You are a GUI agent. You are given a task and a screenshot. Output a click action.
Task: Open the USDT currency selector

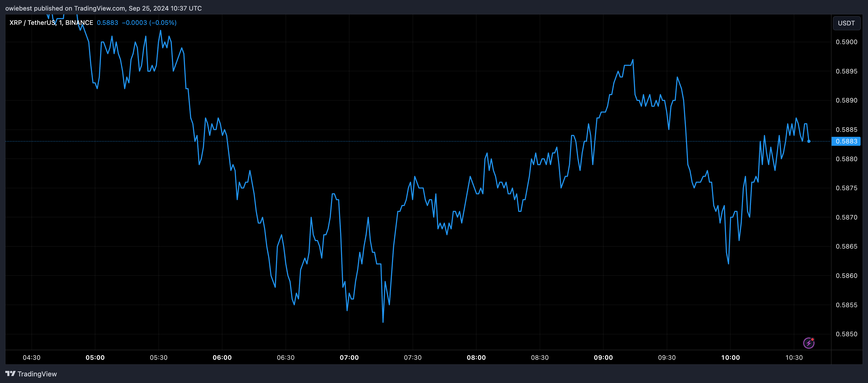click(x=846, y=23)
